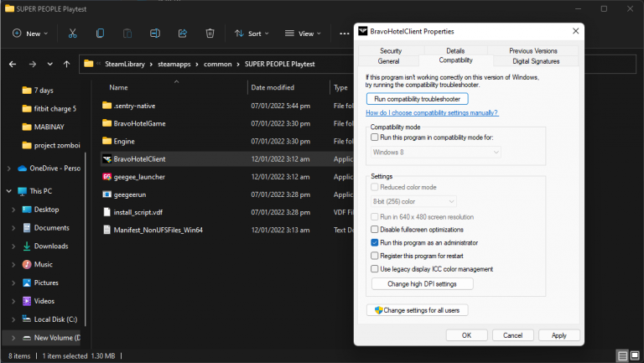Switch to details view icon in status bar
This screenshot has width=644, height=363.
tap(623, 355)
